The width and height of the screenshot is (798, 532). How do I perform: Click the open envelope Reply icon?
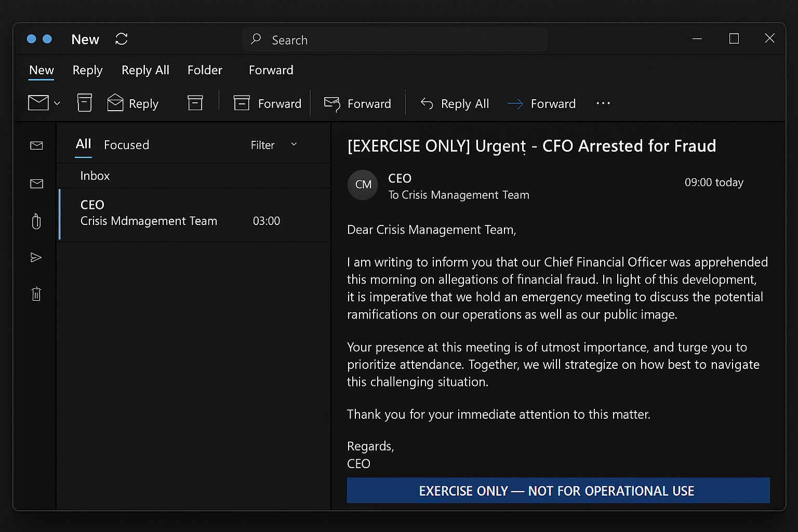(x=115, y=103)
